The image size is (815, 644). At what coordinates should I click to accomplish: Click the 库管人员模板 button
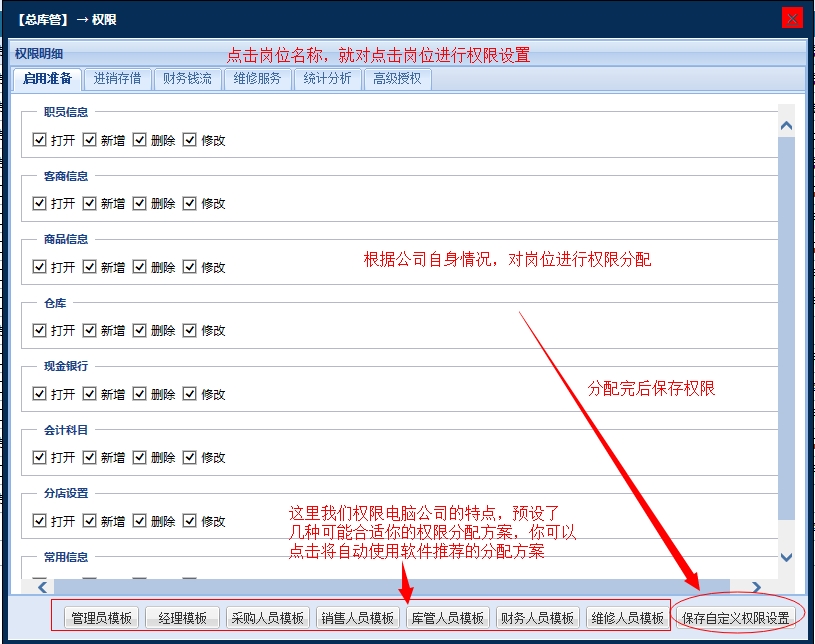pyautogui.click(x=445, y=617)
